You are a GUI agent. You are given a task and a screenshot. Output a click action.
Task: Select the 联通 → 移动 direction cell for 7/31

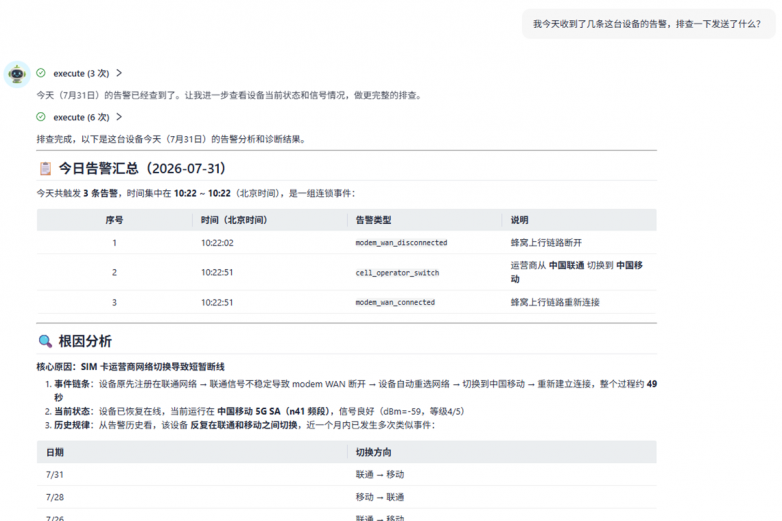(380, 475)
